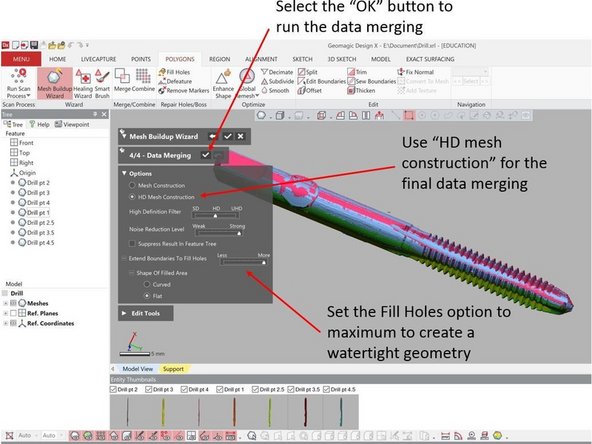Viewport: 592px width, 444px height.
Task: Toggle the Drill pt 3 thumbnail checkbox
Action: tap(148, 389)
